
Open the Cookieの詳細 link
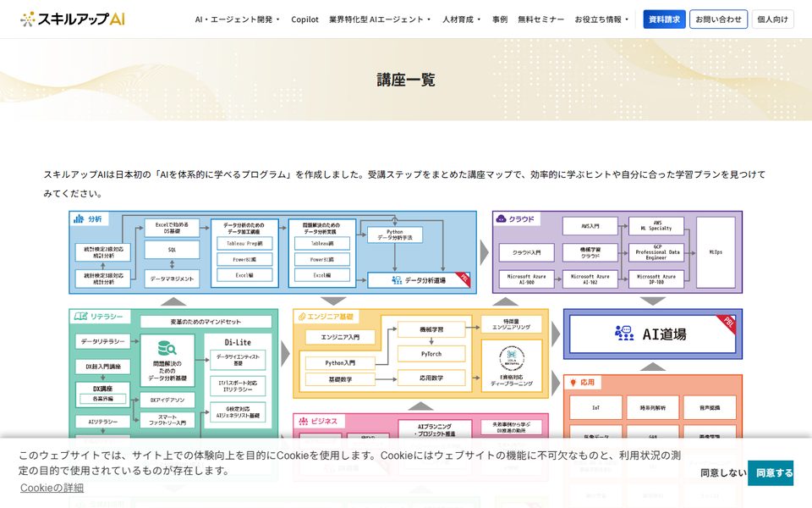(x=52, y=488)
